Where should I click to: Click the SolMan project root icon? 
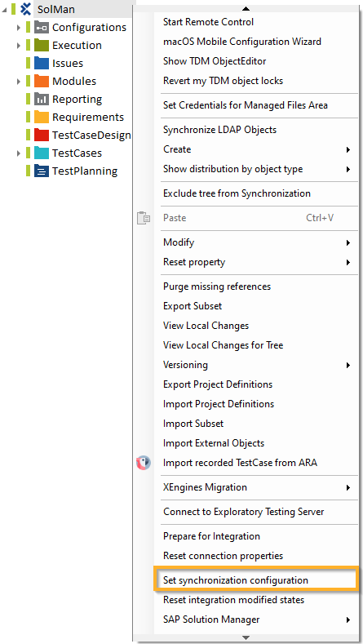pos(26,9)
